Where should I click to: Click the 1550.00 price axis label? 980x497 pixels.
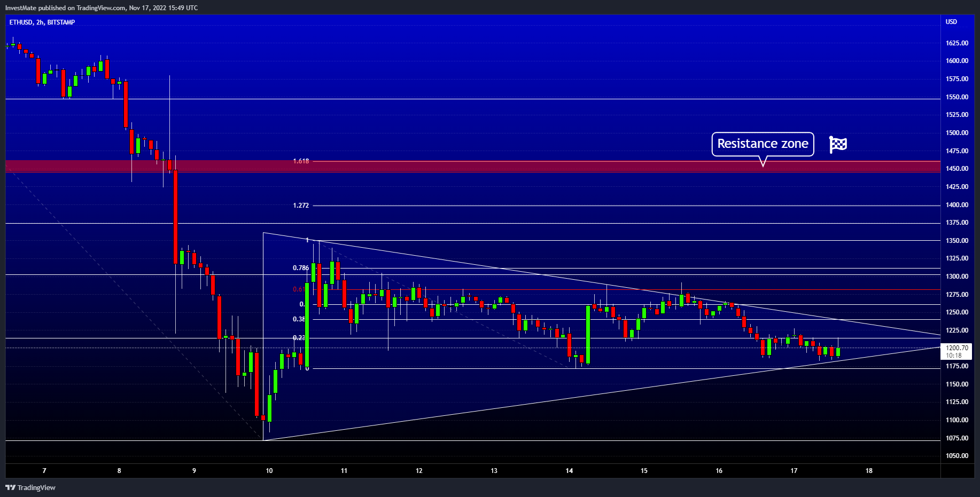956,97
